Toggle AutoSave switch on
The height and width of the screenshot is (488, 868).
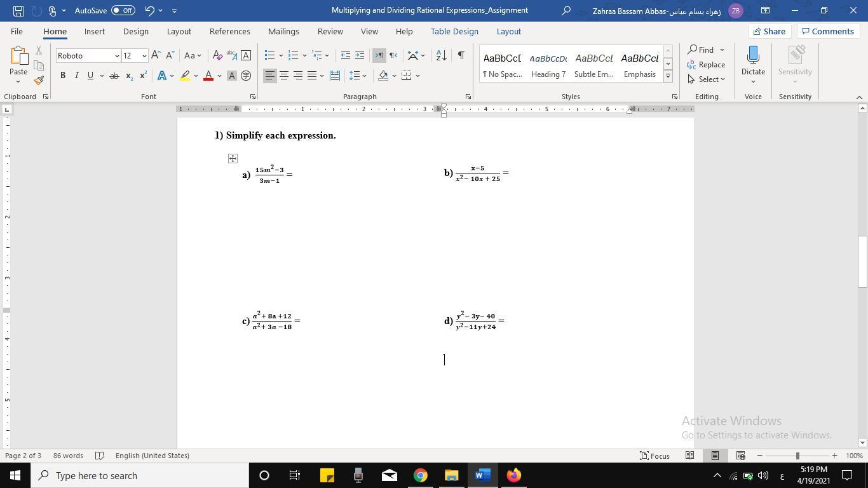(x=123, y=11)
